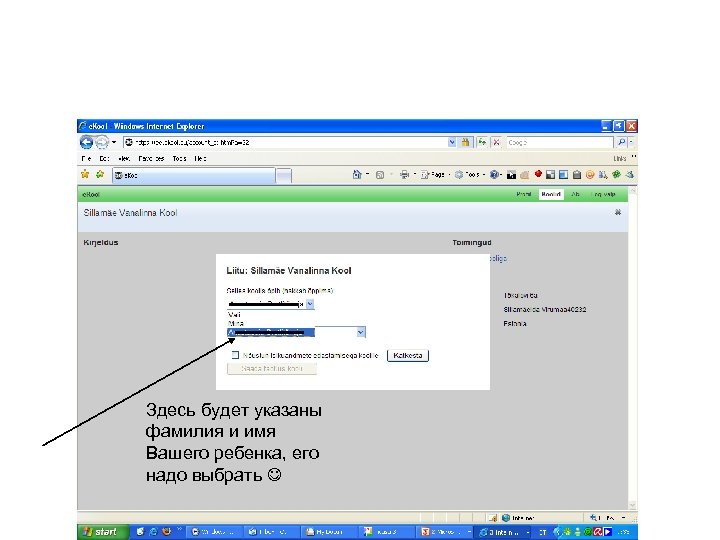Click the Internet zone status bar entry
Viewport: 720px width, 540px height.
pyautogui.click(x=518, y=518)
